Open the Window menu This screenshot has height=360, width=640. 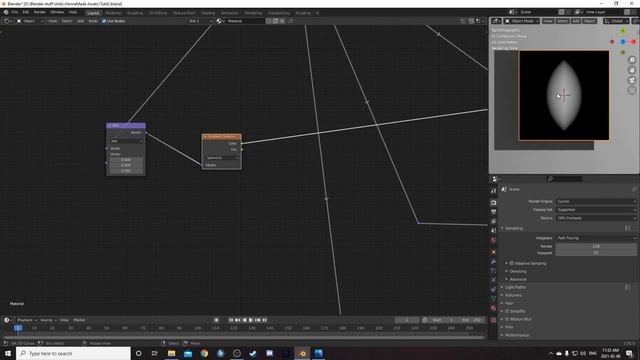pyautogui.click(x=57, y=12)
